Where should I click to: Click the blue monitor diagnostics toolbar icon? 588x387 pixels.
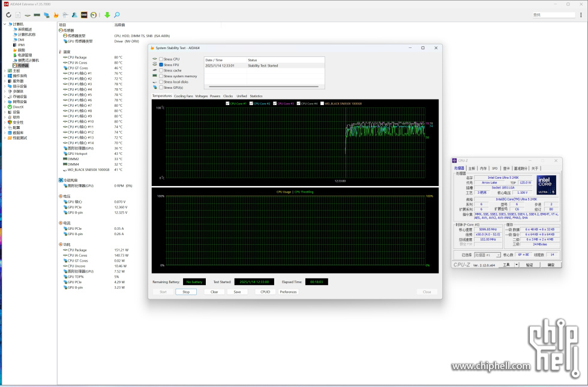(47, 15)
